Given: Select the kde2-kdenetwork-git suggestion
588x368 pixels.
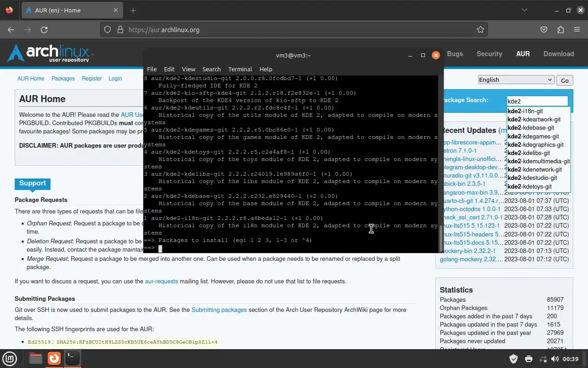Looking at the screenshot, I should click(x=538, y=169).
